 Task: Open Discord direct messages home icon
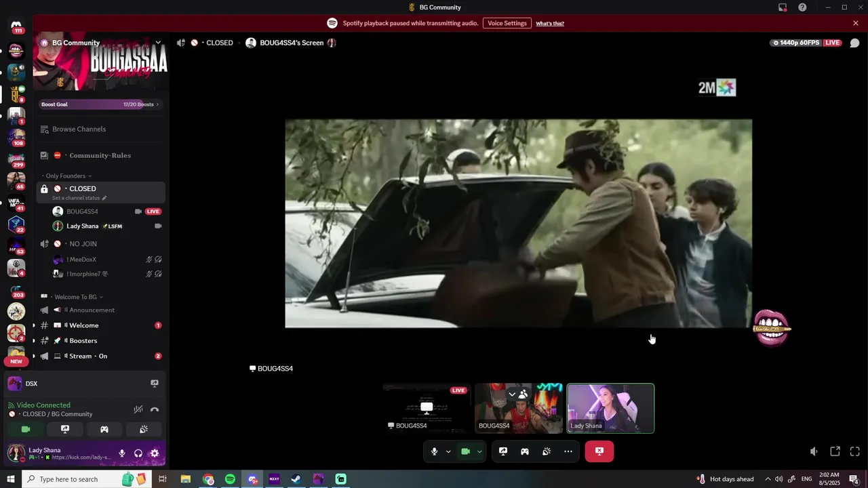[x=16, y=26]
